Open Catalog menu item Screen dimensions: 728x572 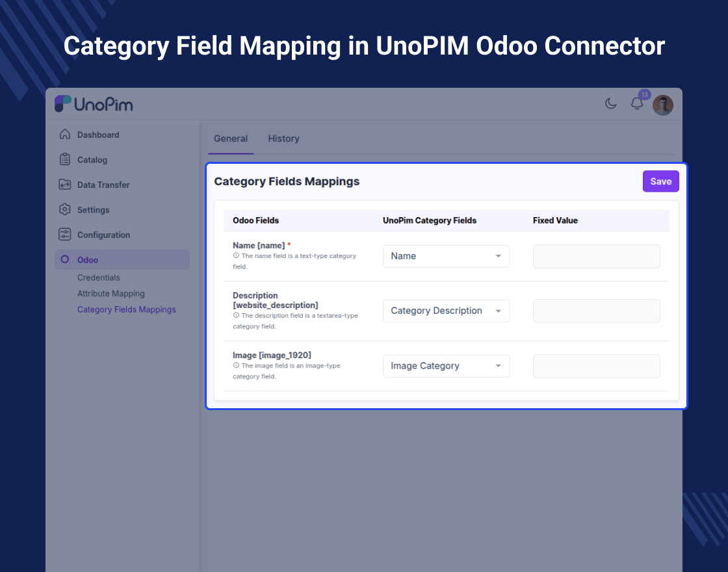pyautogui.click(x=92, y=160)
